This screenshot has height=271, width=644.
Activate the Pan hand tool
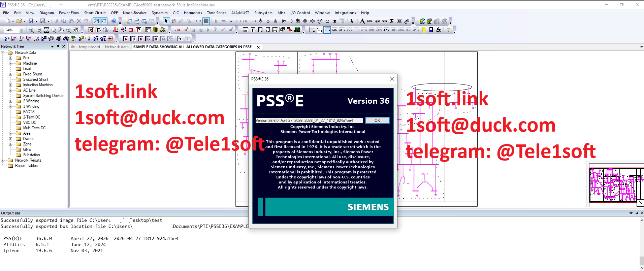[x=76, y=30]
